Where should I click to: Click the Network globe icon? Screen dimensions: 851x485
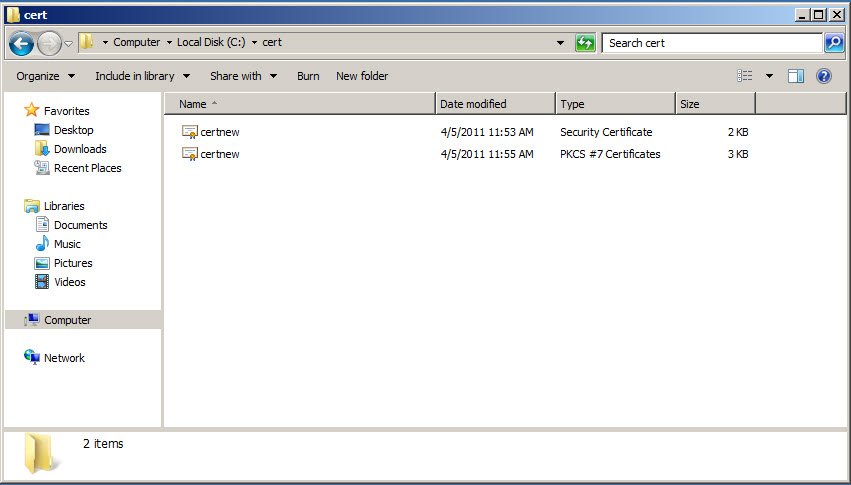click(x=31, y=357)
